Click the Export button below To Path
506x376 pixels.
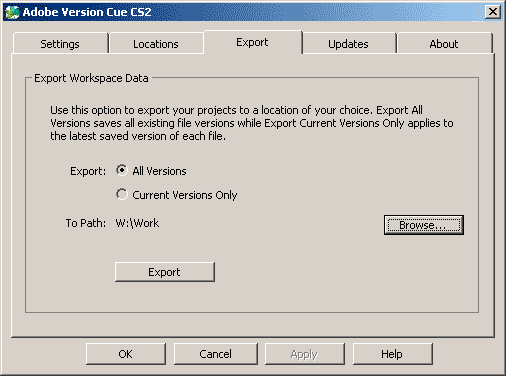(165, 272)
